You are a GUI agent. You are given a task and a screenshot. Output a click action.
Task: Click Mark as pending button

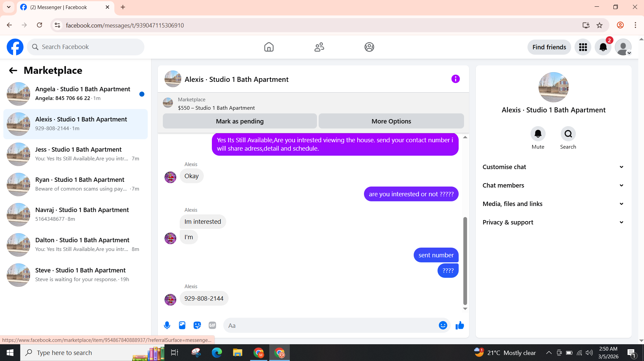240,121
